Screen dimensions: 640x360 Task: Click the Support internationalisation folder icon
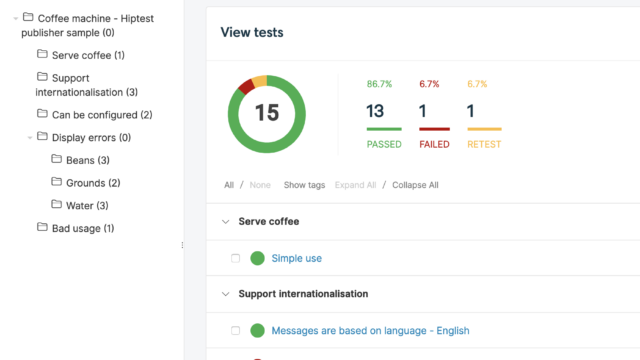[x=42, y=77]
